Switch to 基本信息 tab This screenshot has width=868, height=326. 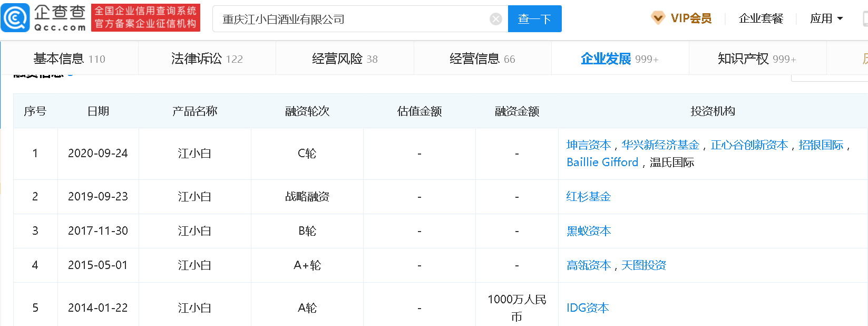point(69,59)
